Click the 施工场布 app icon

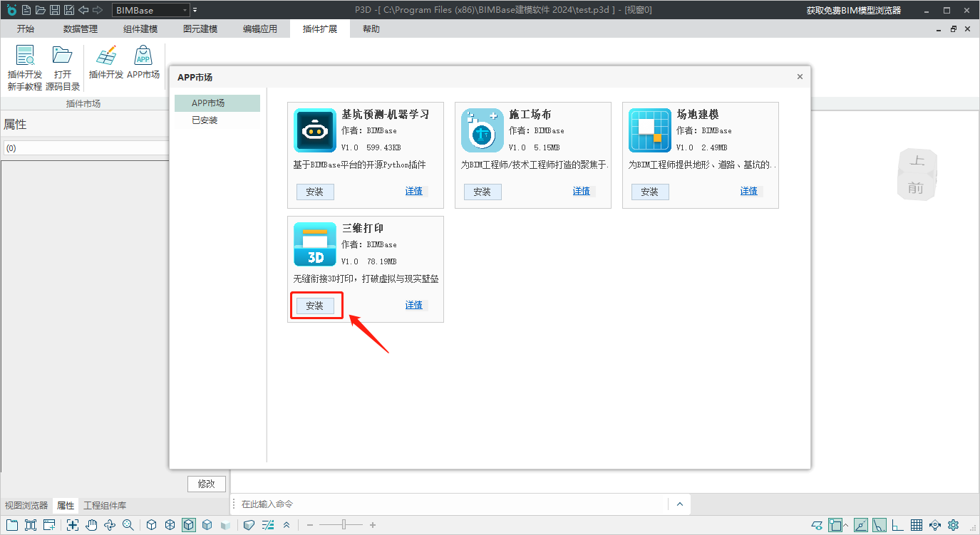[483, 130]
